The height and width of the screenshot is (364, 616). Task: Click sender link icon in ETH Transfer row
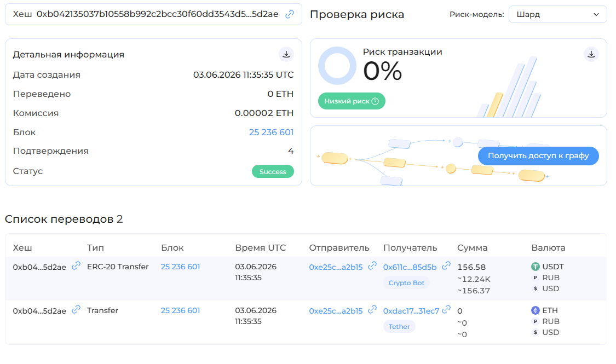tap(372, 309)
